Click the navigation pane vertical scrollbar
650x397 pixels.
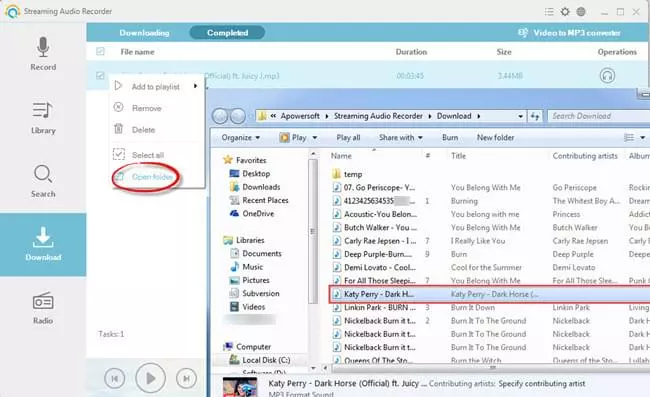[313, 232]
